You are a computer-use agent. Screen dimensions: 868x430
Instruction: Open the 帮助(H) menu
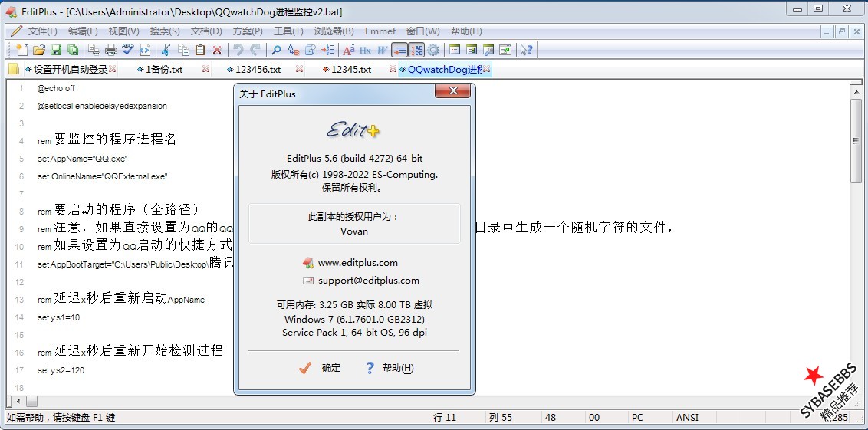pos(466,31)
